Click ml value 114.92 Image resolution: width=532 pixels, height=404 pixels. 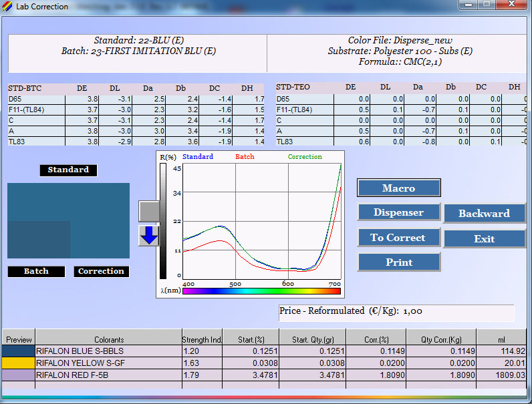[x=513, y=351]
